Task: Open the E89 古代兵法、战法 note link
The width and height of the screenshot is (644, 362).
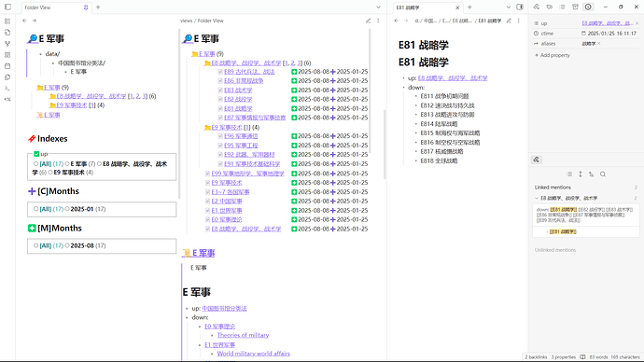Action: pyautogui.click(x=249, y=72)
